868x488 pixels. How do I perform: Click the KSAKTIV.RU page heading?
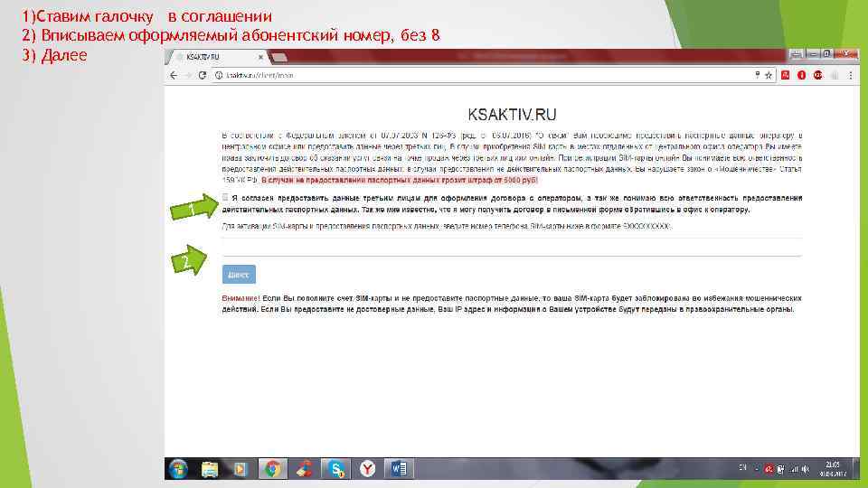point(512,115)
